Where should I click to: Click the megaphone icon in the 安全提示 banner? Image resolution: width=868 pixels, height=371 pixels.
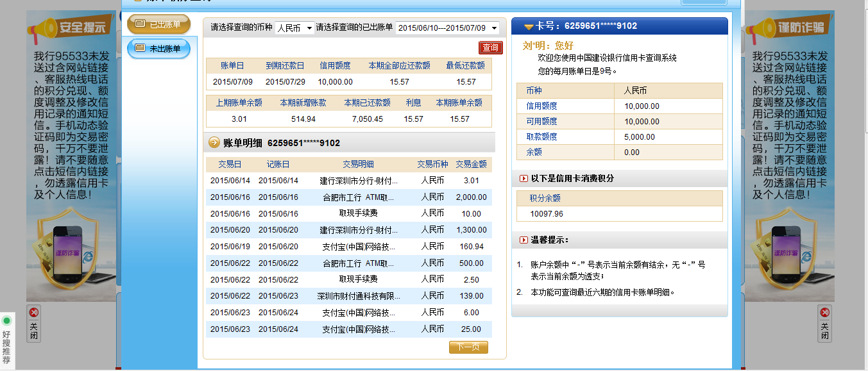44,28
